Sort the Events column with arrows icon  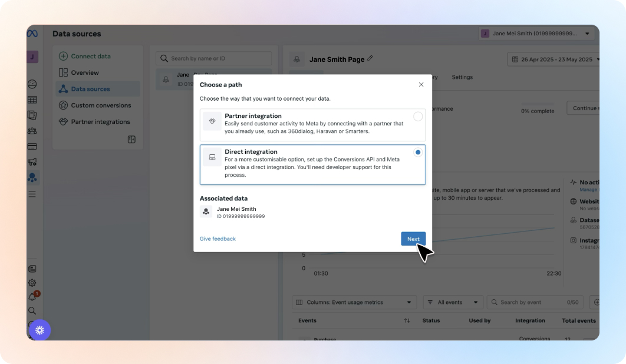[x=407, y=320]
